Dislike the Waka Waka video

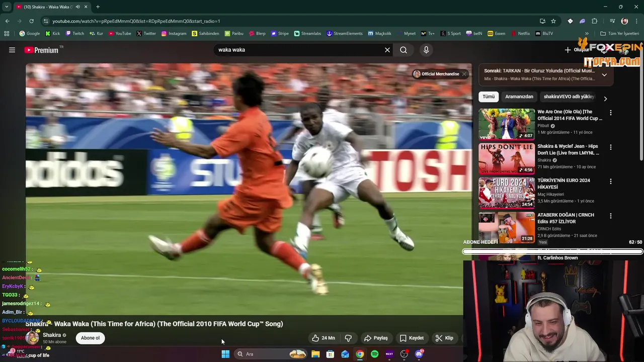[348, 338]
